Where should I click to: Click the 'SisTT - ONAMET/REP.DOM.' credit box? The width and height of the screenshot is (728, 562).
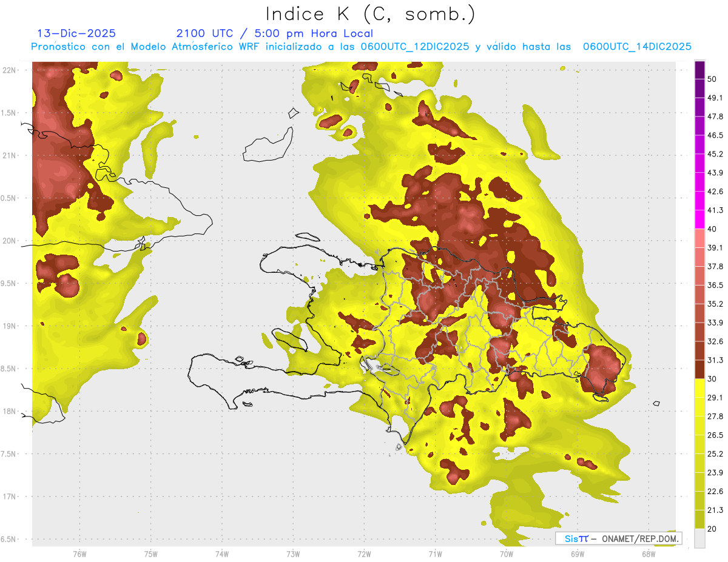click(x=618, y=538)
